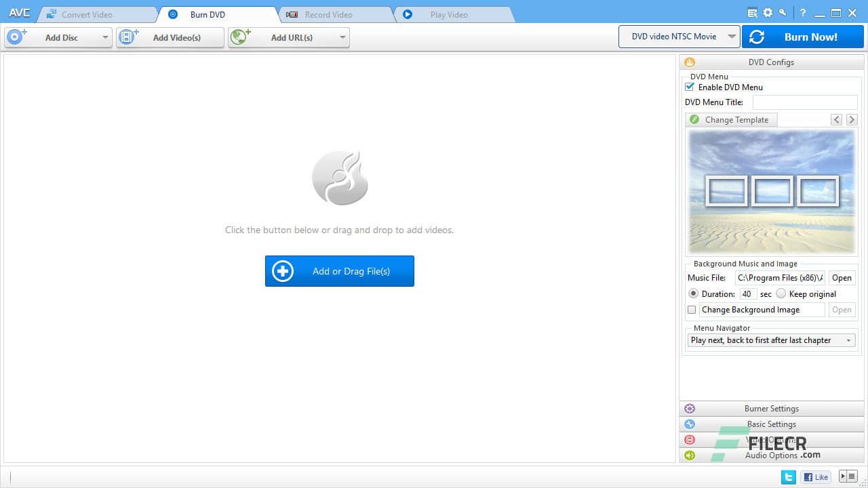This screenshot has width=868, height=488.
Task: Open Burner Settings via its gear icon
Action: coord(690,408)
